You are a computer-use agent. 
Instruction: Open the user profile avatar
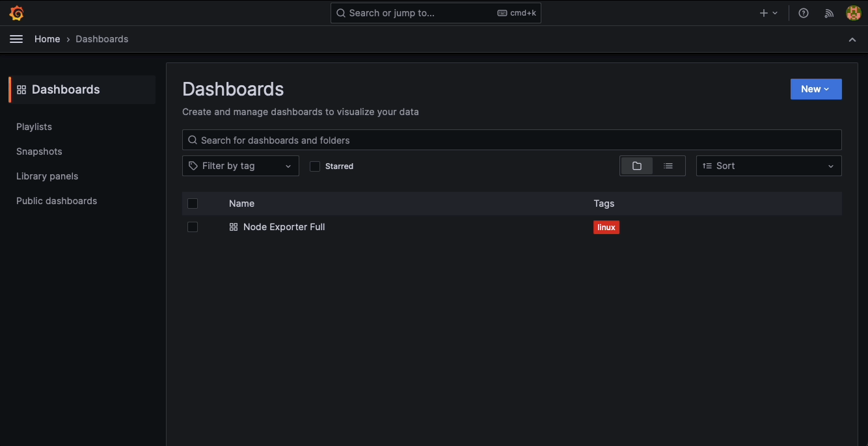[853, 12]
